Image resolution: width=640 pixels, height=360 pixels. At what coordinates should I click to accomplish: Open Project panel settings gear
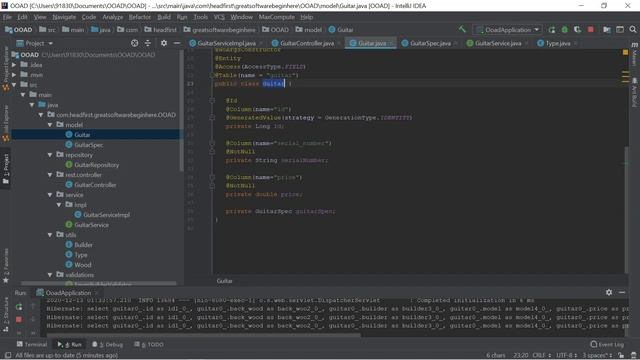coord(164,43)
